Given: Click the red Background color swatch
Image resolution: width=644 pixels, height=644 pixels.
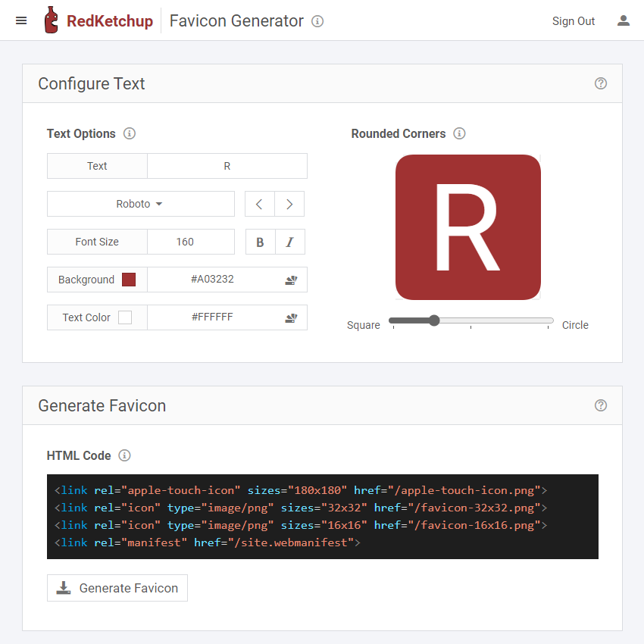Looking at the screenshot, I should (129, 280).
